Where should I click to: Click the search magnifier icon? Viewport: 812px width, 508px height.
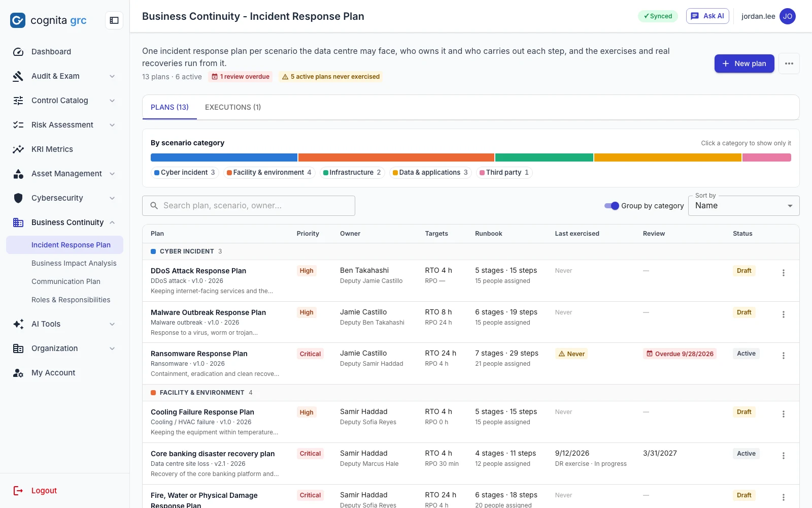154,206
